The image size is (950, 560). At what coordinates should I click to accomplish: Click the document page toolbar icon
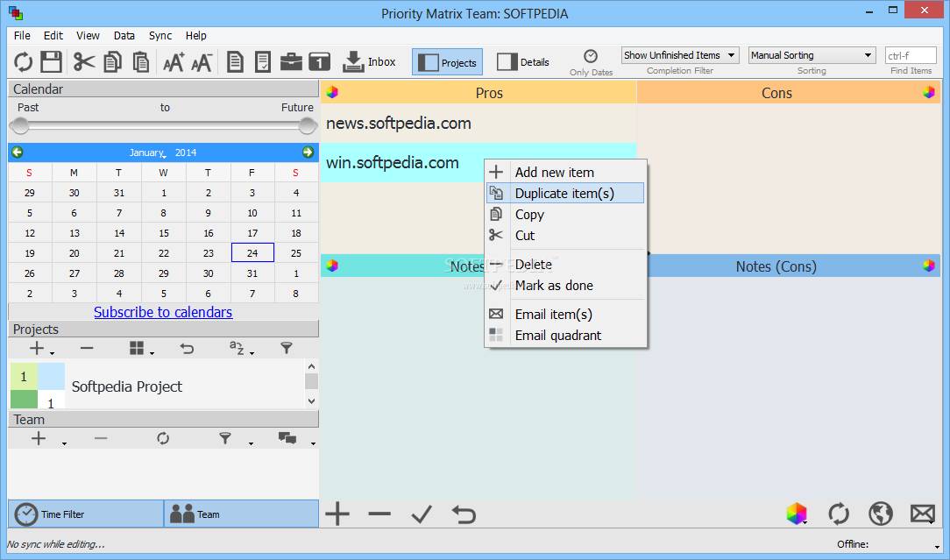pos(235,62)
